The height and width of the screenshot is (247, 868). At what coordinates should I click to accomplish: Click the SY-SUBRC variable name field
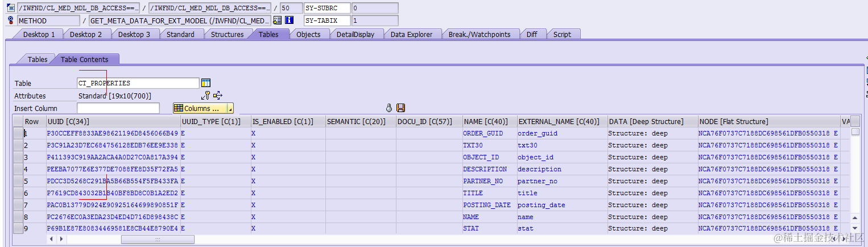[326, 9]
